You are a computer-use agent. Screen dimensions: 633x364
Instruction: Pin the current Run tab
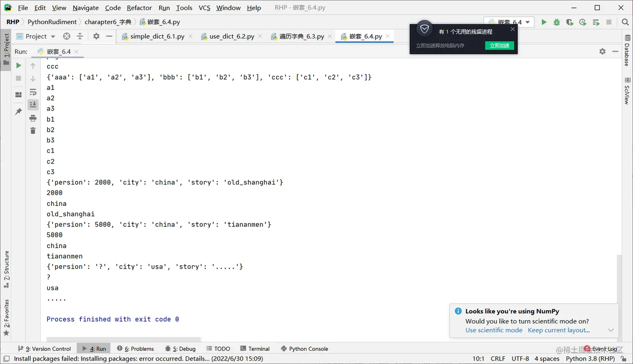18,111
